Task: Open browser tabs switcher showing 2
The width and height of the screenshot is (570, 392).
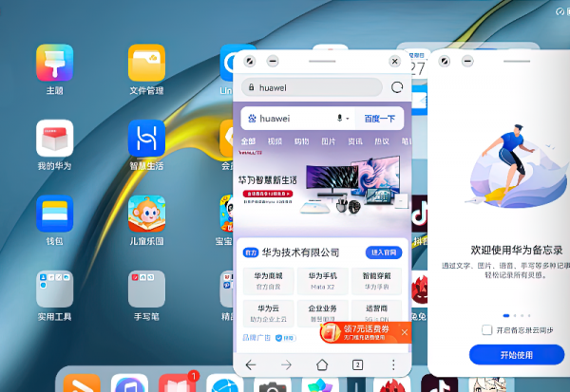Action: (358, 364)
